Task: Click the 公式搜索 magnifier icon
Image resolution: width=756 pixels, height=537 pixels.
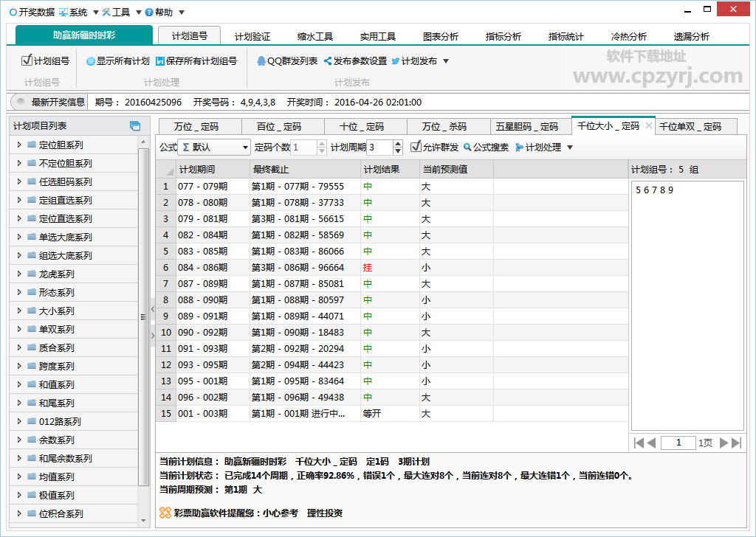Action: (x=467, y=148)
